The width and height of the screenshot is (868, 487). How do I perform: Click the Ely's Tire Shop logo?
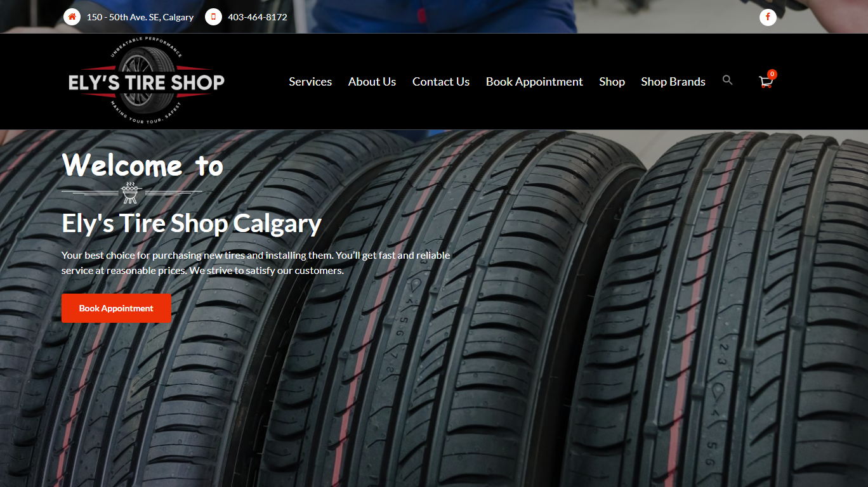147,81
